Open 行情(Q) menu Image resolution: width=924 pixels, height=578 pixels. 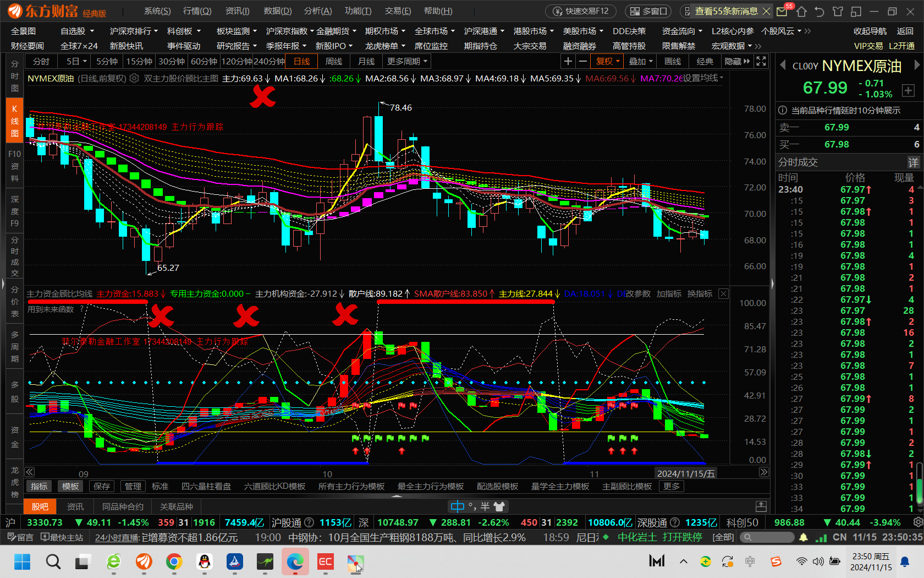[x=197, y=11]
